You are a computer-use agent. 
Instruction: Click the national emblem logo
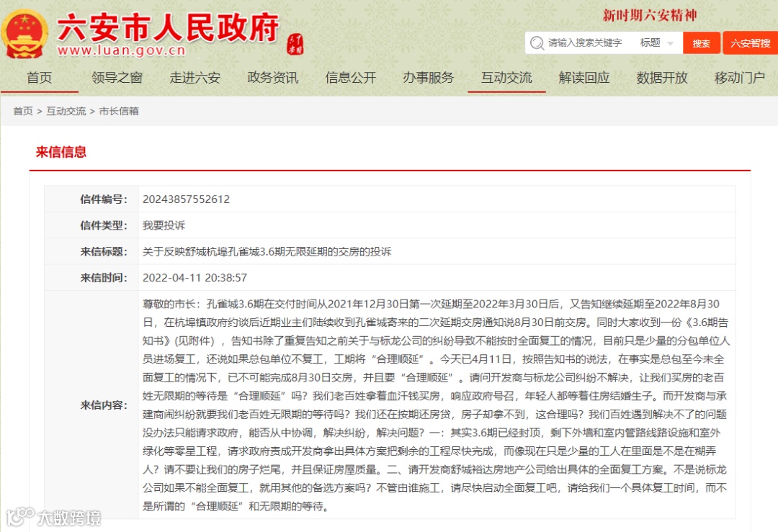(24, 34)
